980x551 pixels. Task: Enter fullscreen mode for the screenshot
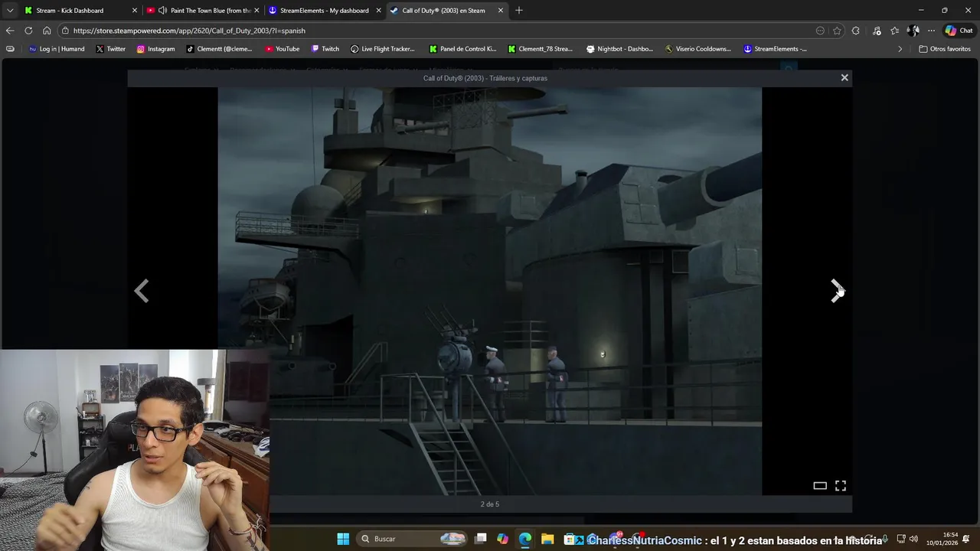[841, 485]
